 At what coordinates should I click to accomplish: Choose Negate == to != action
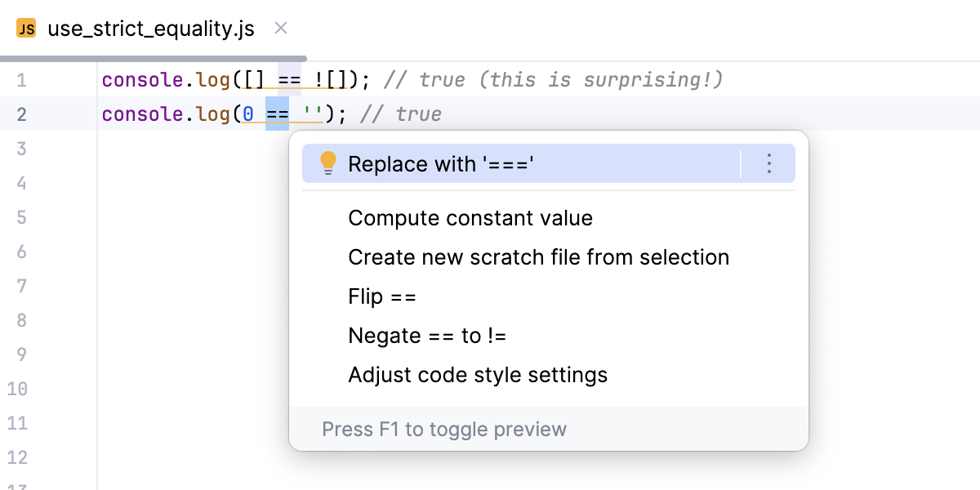(x=428, y=336)
